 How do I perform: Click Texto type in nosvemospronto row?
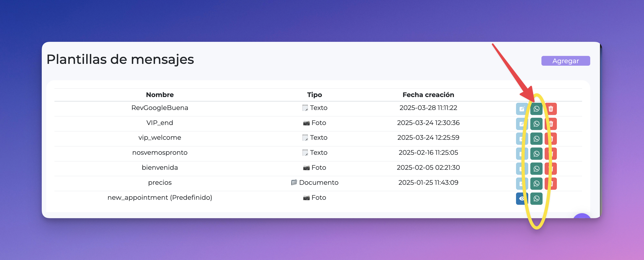[x=315, y=152]
